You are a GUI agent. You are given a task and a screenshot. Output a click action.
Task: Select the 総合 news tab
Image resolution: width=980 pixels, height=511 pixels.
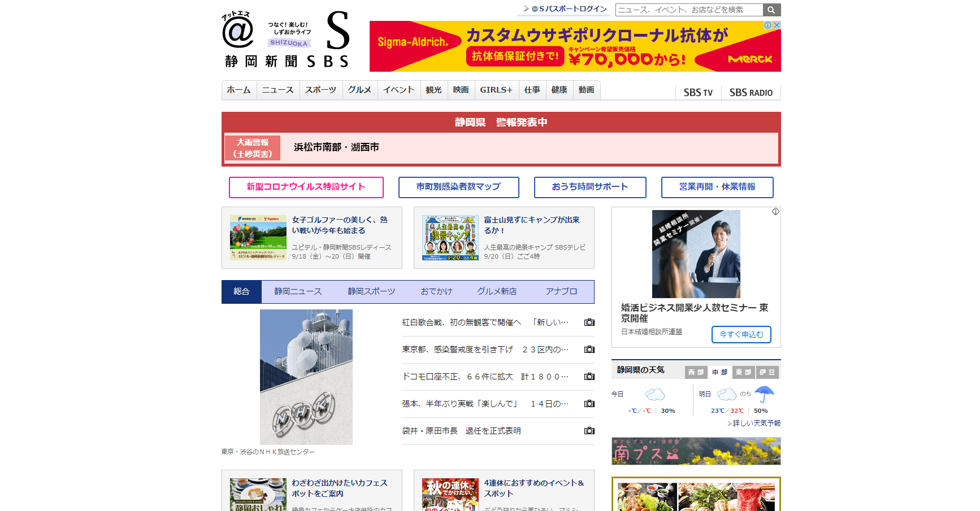point(241,291)
